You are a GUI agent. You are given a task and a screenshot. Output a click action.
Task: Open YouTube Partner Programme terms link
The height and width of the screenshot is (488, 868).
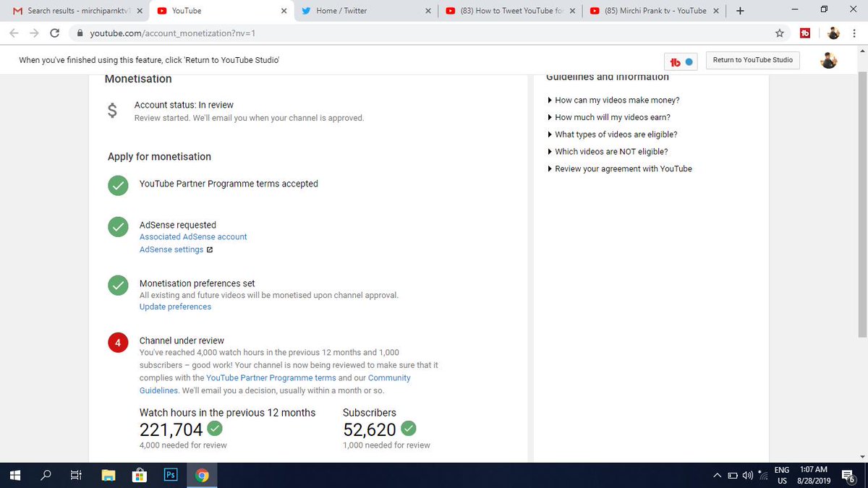271,378
